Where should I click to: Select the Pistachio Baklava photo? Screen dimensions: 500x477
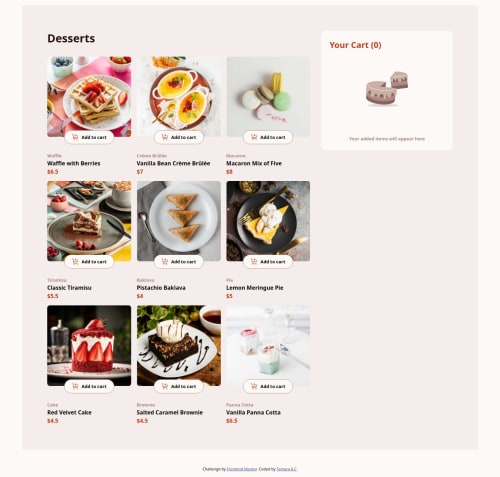point(179,221)
